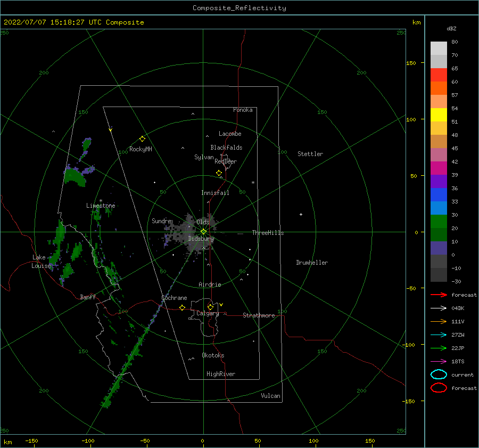Click the yellow 54 dBZ color swatch
This screenshot has width=479, height=448.
tap(439, 115)
